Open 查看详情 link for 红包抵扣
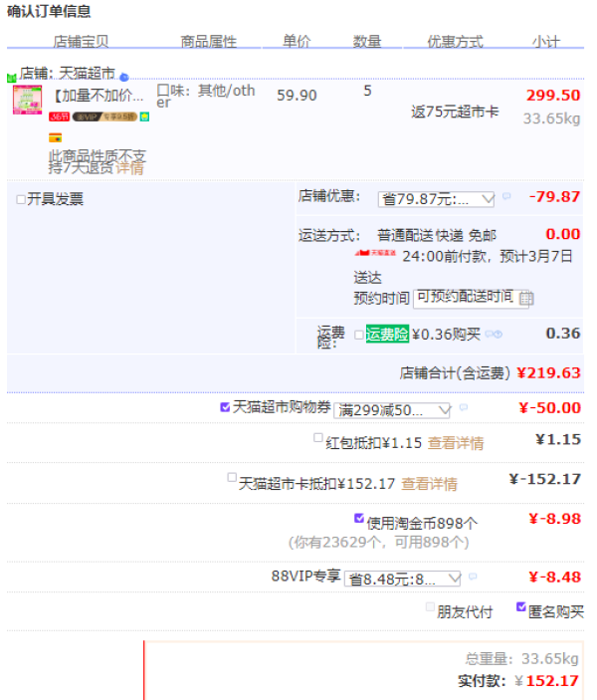 [x=456, y=443]
